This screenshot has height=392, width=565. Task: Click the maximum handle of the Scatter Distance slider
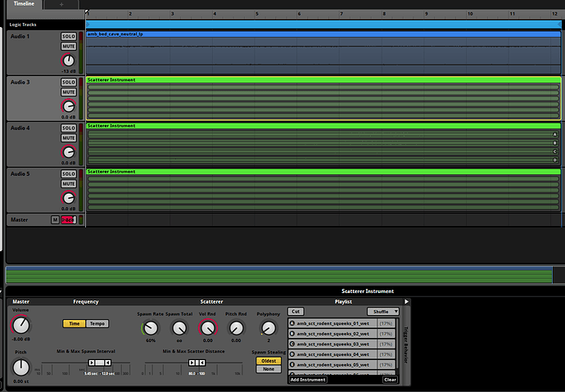click(202, 363)
